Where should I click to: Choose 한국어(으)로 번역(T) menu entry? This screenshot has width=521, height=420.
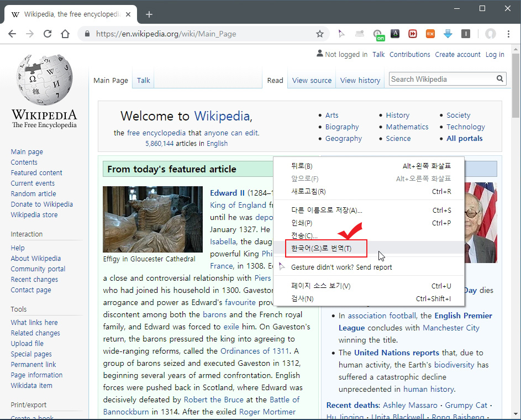[x=369, y=248]
